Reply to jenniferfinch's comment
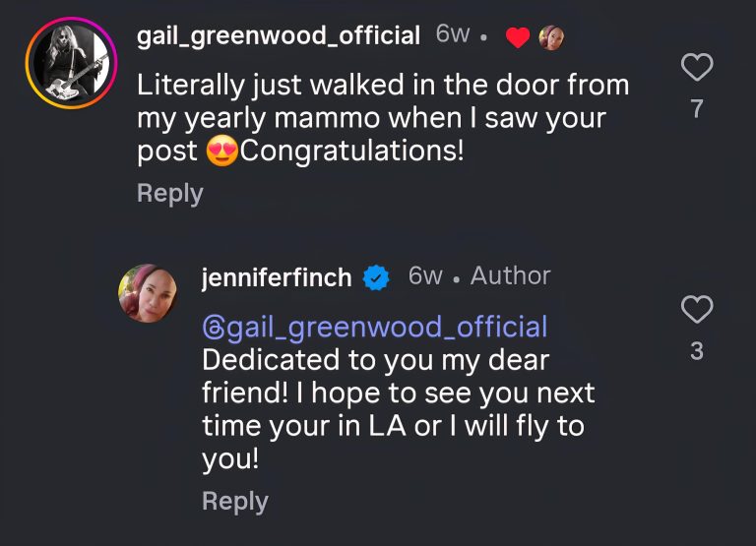Viewport: 756px width, 546px height. (234, 501)
